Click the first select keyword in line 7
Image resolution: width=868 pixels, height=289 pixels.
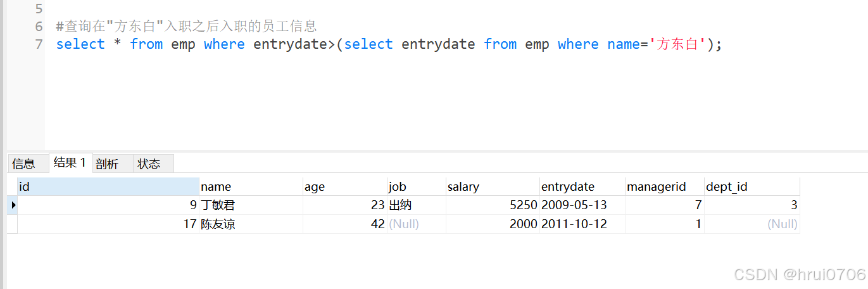[x=80, y=44]
